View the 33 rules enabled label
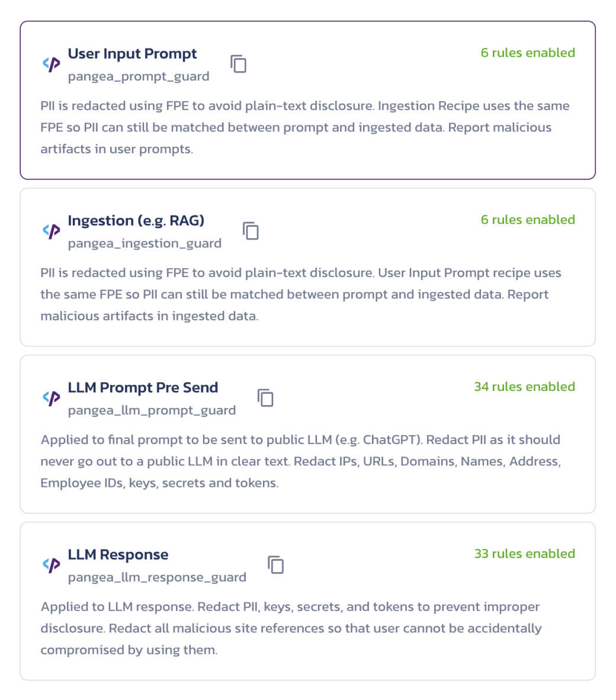 tap(524, 554)
